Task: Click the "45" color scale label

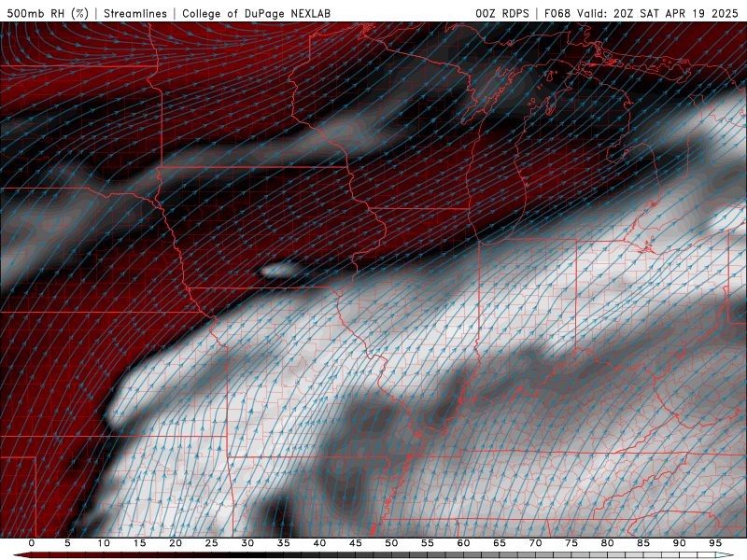Action: pos(356,543)
